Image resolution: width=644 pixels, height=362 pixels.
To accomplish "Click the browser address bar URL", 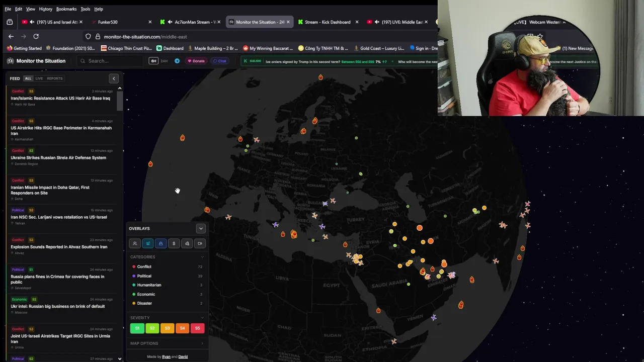I will coord(145,37).
